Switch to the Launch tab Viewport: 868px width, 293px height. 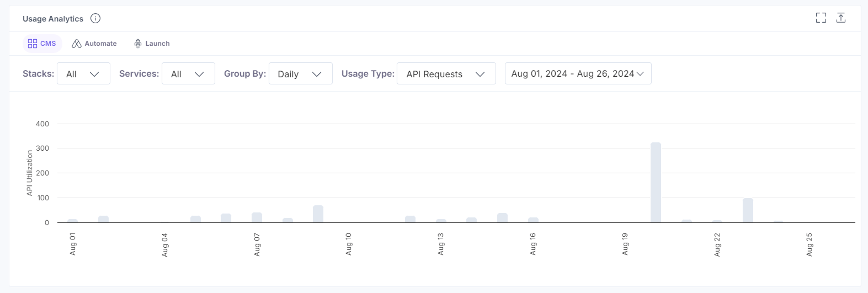(x=152, y=43)
